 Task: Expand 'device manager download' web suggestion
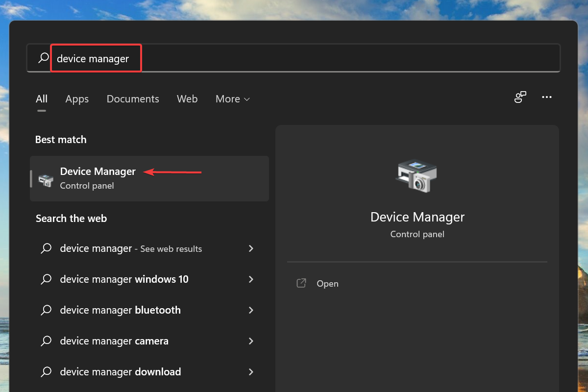[251, 372]
